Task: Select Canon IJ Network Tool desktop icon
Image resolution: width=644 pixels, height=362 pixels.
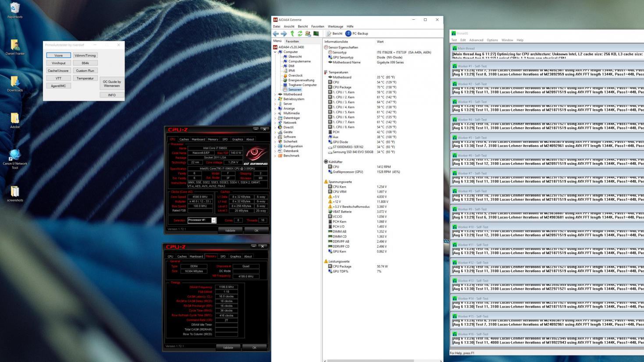Action: [15, 159]
